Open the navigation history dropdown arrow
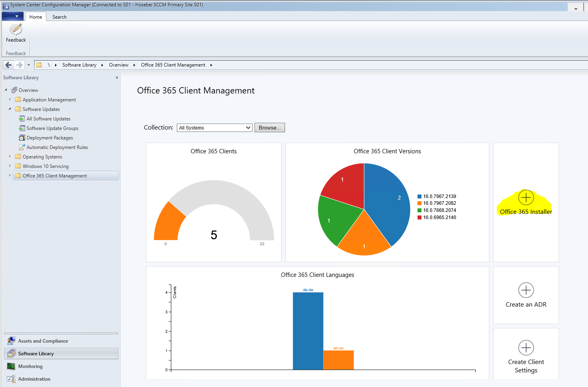Screen dimensions: 588x387 click(29, 65)
